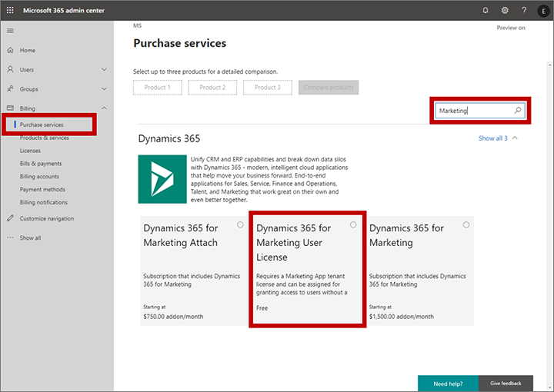This screenshot has width=554, height=392.
Task: Select Marketing User License radio button
Action: tap(353, 224)
